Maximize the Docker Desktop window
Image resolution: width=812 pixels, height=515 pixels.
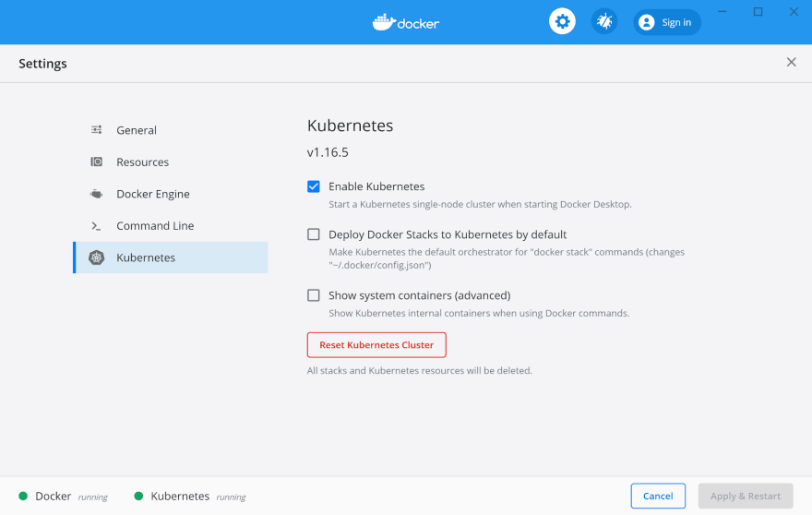758,11
